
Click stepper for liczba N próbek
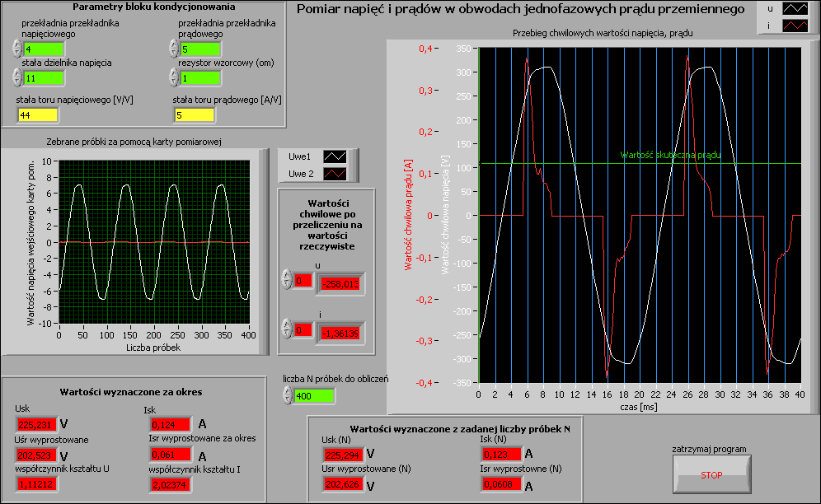coord(286,396)
